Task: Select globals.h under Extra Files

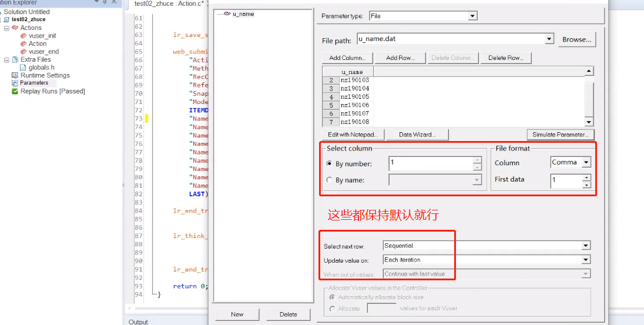Action: pyautogui.click(x=42, y=68)
